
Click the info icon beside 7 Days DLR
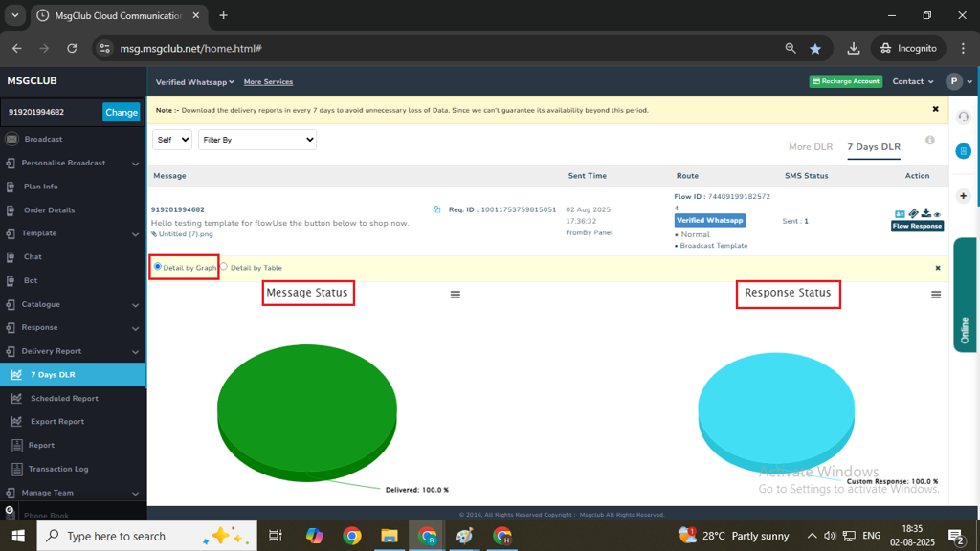[930, 141]
